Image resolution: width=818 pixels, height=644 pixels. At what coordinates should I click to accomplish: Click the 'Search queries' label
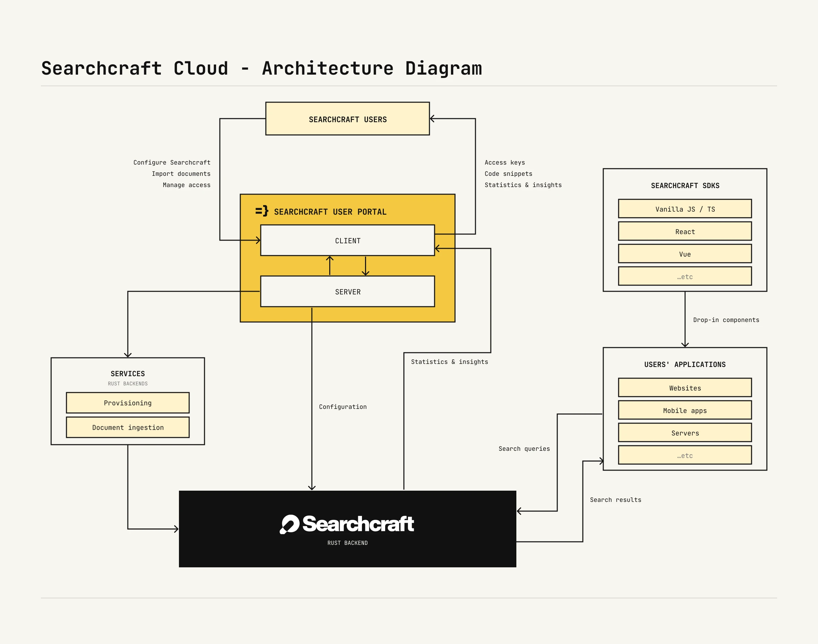(524, 449)
